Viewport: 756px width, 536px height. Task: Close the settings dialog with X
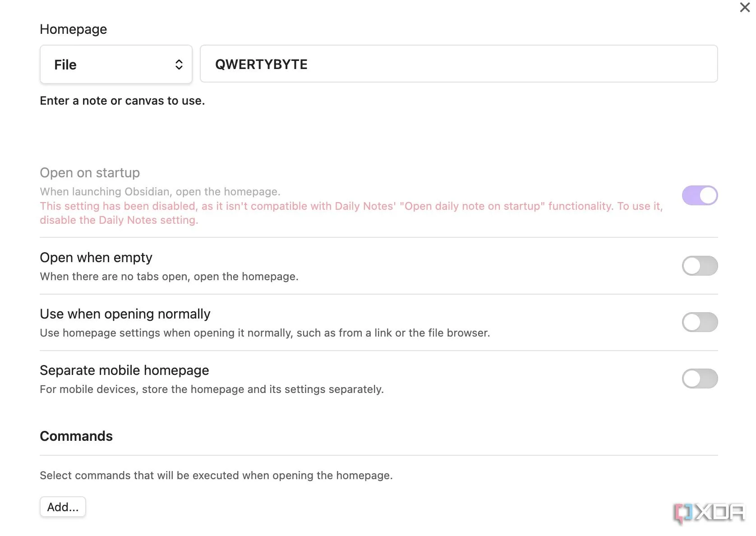745,7
